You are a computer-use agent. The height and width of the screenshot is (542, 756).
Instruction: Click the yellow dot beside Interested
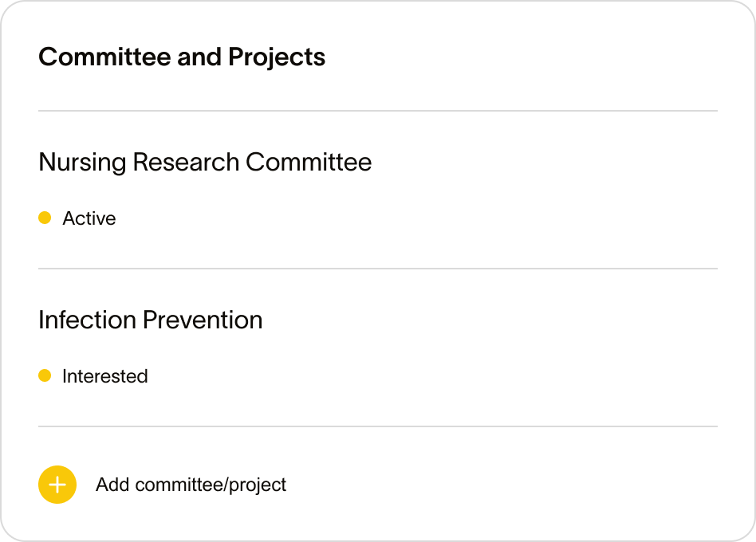(x=45, y=375)
